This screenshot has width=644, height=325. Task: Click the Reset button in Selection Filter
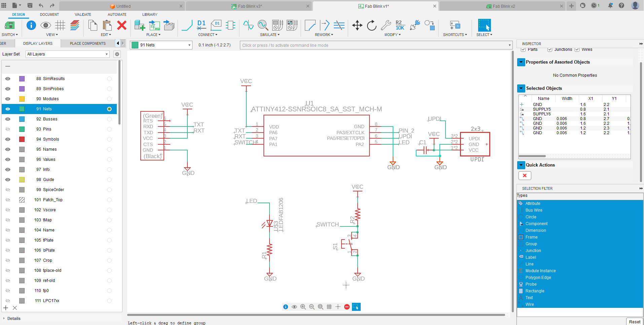tap(635, 322)
